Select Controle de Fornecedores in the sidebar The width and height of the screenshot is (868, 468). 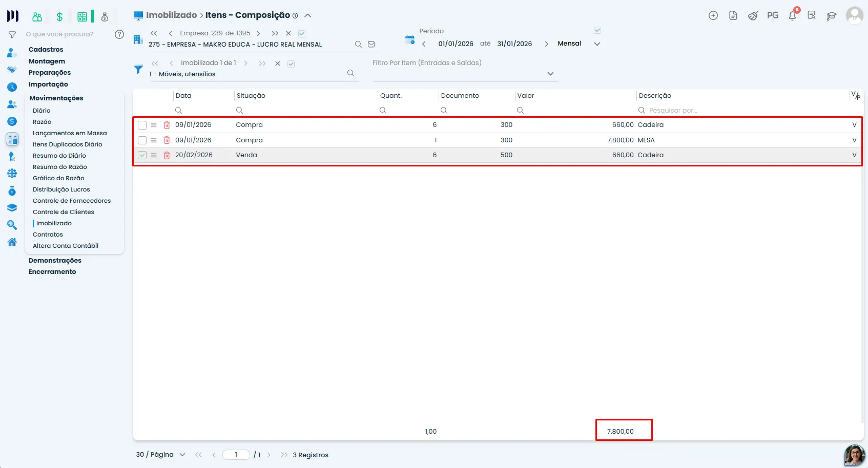coord(72,201)
